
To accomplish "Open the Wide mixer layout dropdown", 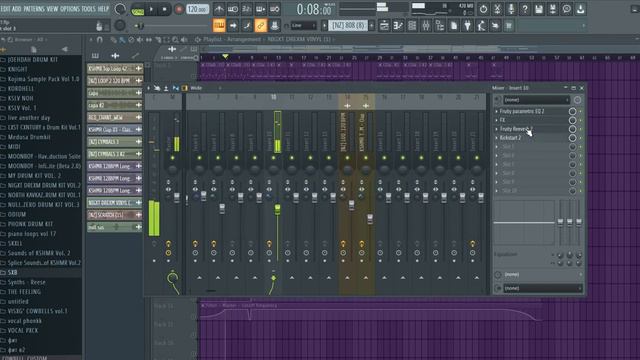I will [206, 88].
